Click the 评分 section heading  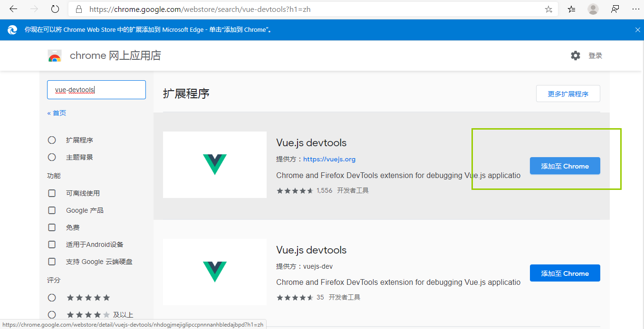[x=54, y=280]
